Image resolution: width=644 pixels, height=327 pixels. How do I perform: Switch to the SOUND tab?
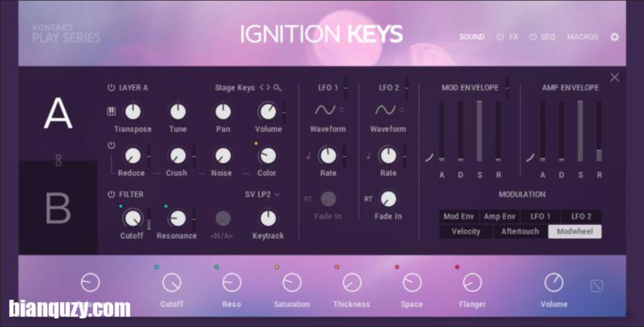tap(472, 37)
